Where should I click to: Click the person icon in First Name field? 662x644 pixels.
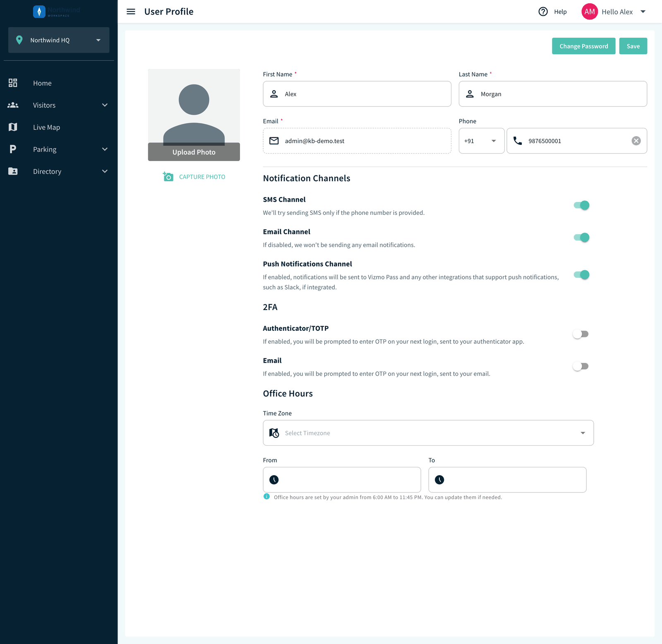coord(274,94)
